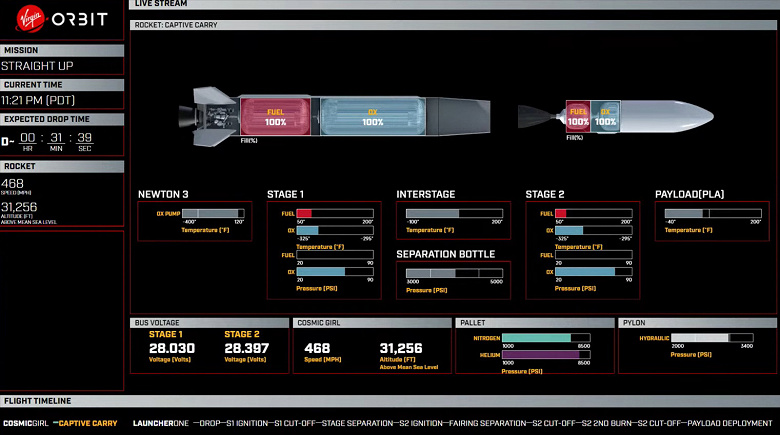Click the Separation Bottle pressure gauge
The width and height of the screenshot is (780, 435).
tap(454, 273)
